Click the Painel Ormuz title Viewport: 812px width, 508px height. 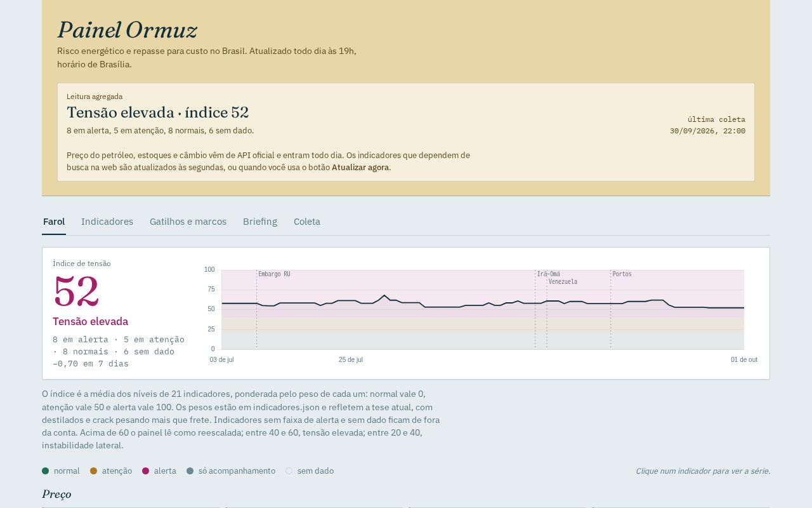click(128, 30)
